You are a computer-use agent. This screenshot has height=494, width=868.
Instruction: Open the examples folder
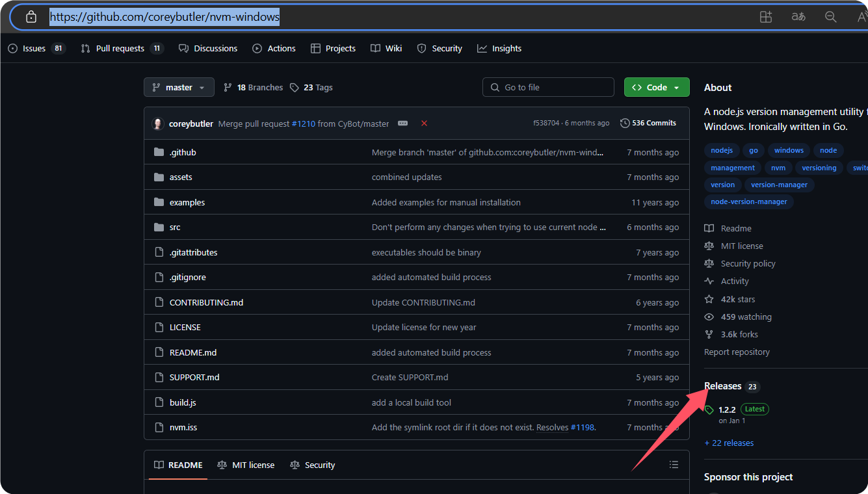pyautogui.click(x=187, y=202)
